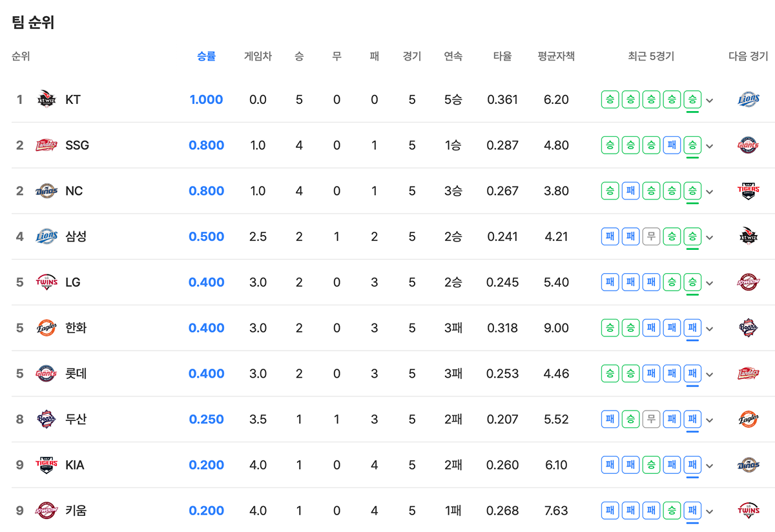Sort table by 타율 column header

point(502,56)
